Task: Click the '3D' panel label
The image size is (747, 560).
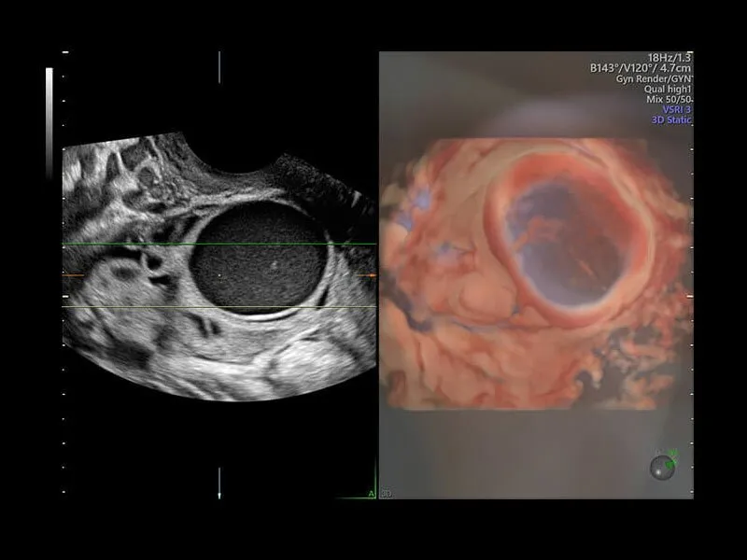Action: coord(386,494)
